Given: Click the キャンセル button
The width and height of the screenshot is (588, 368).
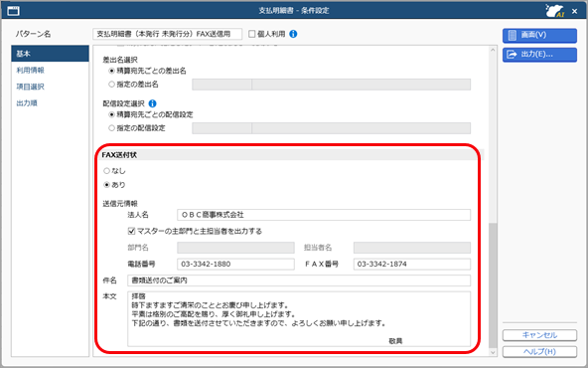Looking at the screenshot, I should (539, 335).
